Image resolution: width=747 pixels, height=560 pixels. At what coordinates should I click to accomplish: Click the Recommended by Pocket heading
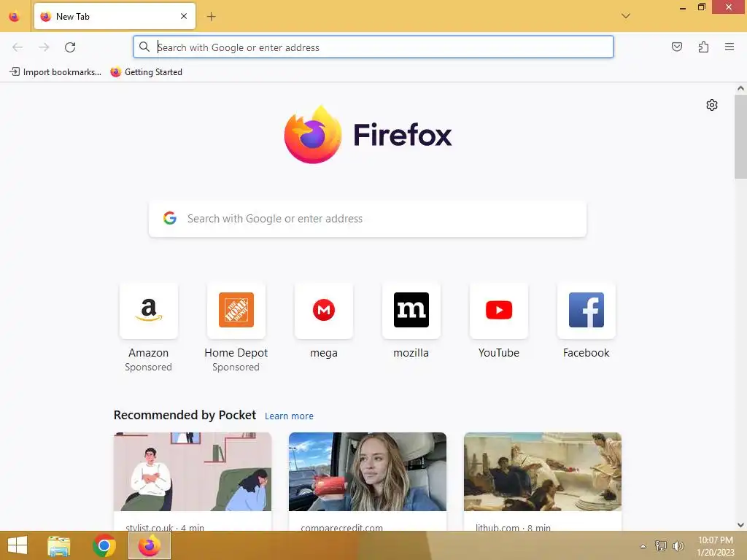click(x=185, y=415)
